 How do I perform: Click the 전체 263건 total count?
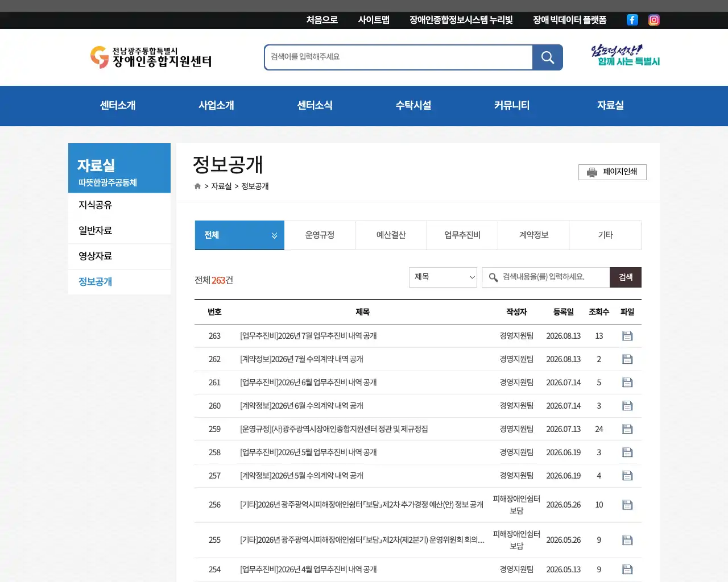[x=214, y=280]
